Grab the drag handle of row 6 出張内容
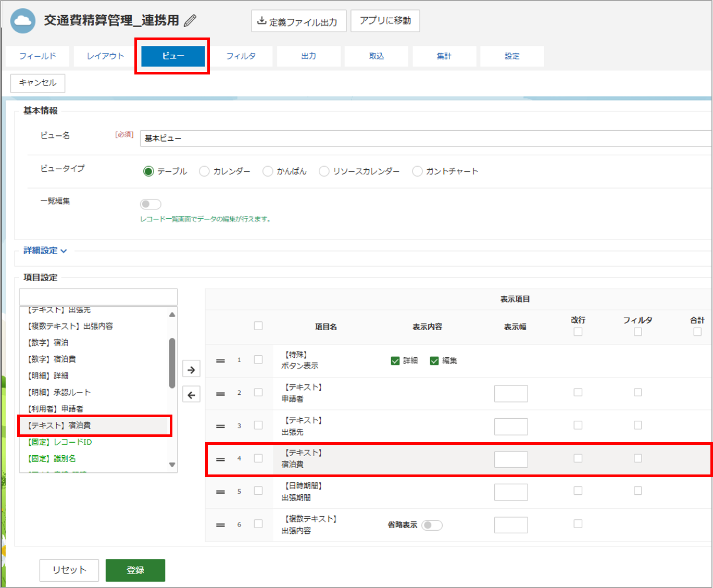The image size is (713, 588). click(220, 525)
